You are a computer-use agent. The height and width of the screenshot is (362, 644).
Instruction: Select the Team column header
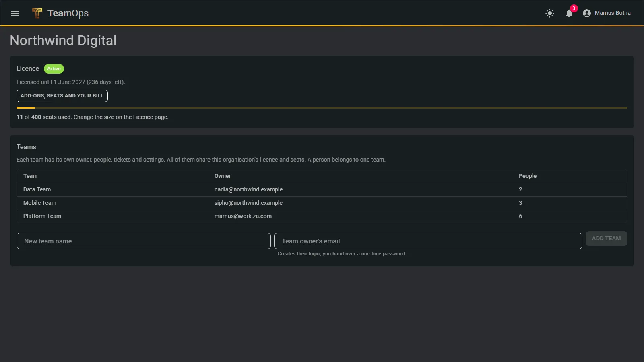pos(31,176)
